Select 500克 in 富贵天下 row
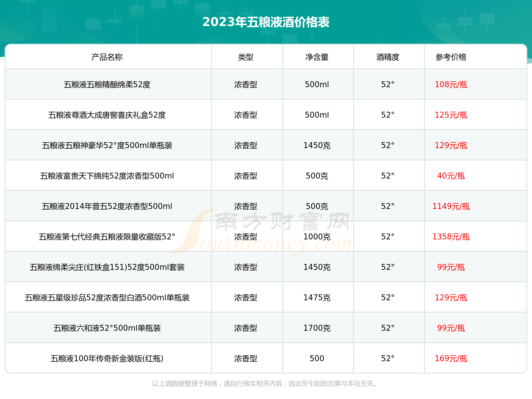 [x=317, y=176]
